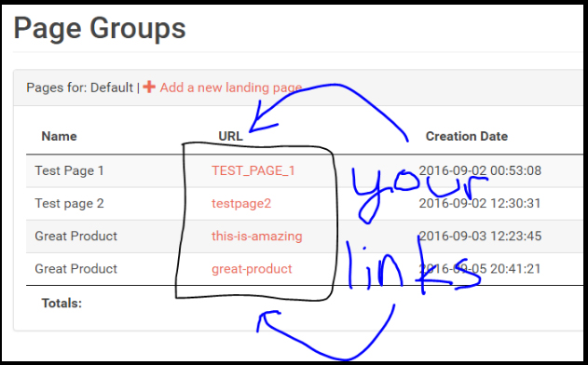Follow the great-product URL link
Viewport: 588px width, 365px height.
tap(252, 269)
